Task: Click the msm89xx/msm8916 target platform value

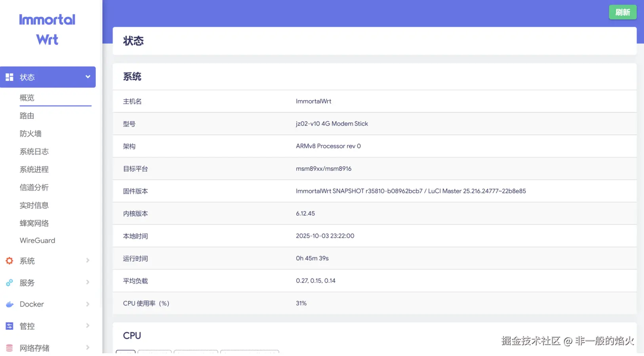Action: tap(324, 169)
